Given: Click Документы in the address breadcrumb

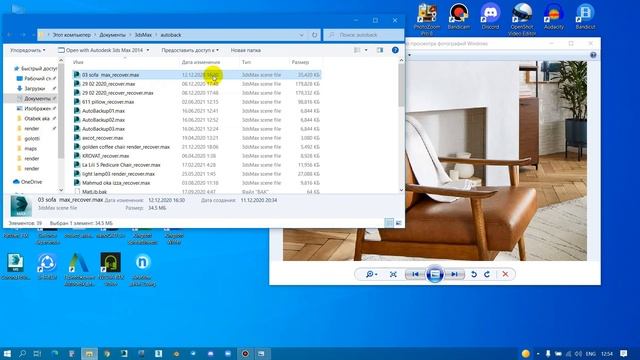Looking at the screenshot, I should (113, 35).
